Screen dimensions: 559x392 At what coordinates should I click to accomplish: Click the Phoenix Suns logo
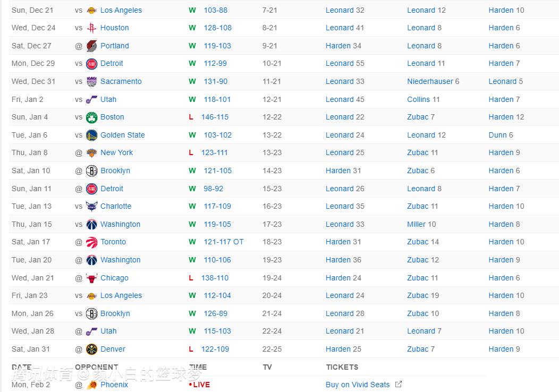coord(91,385)
